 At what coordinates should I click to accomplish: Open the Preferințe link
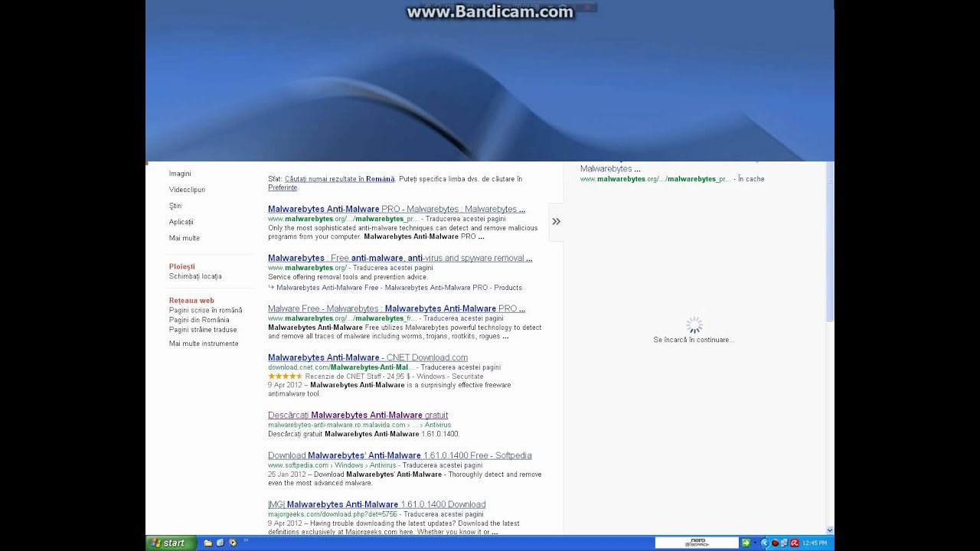(283, 187)
